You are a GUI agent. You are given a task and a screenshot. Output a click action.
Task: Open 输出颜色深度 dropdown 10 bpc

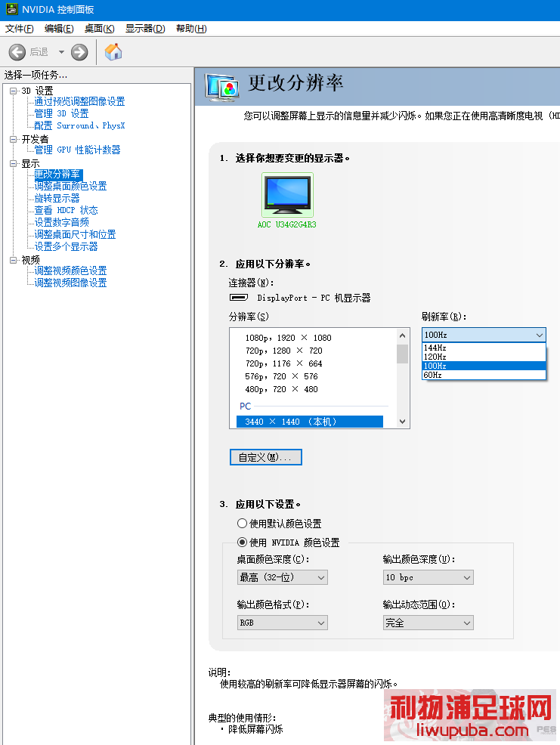429,577
